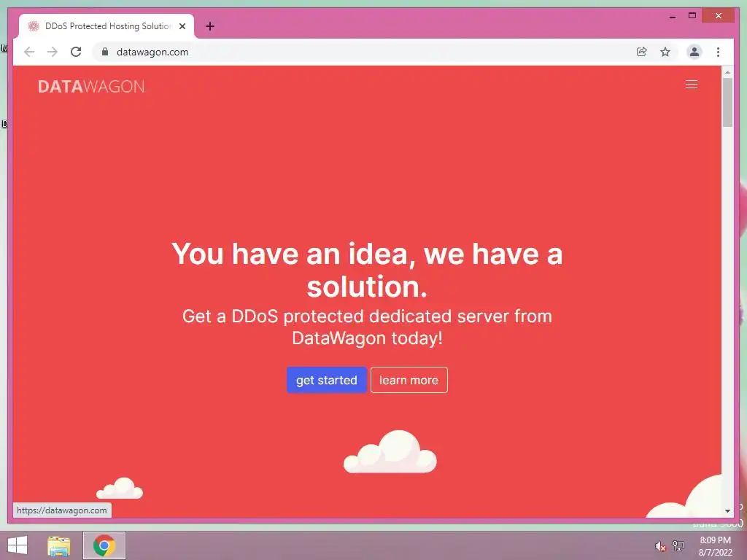Go back using browser back arrow
The width and height of the screenshot is (747, 560).
pos(29,52)
